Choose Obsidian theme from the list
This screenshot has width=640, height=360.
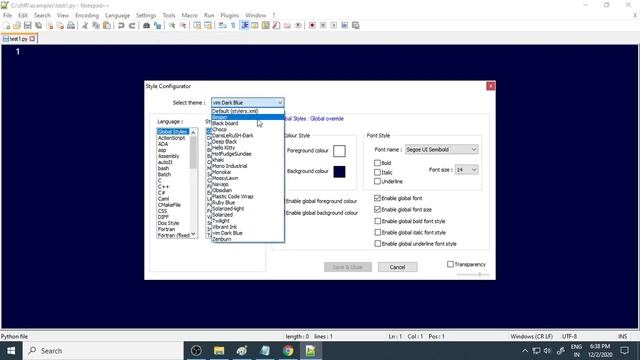coord(247,190)
